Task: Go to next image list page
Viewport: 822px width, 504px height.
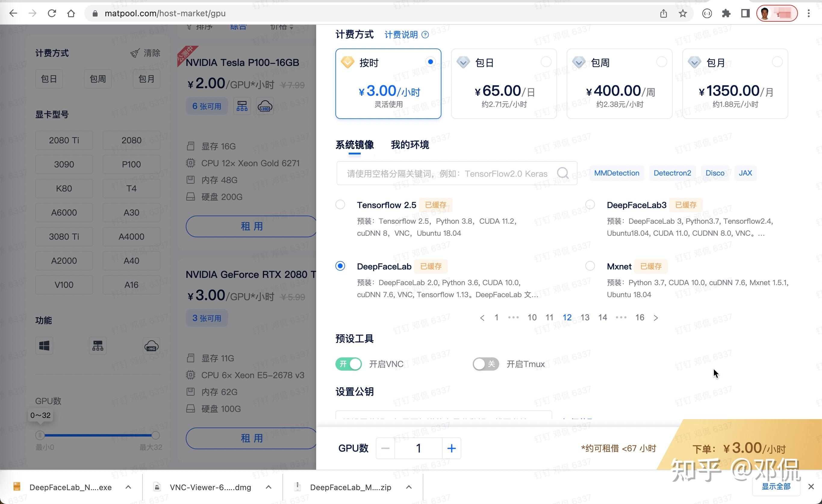Action: pos(656,318)
